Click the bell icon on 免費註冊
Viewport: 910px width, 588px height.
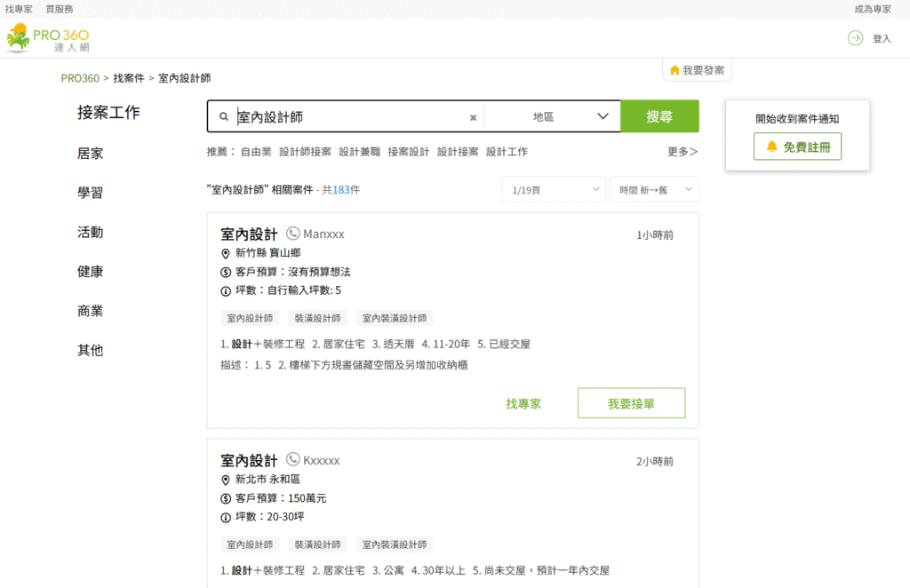point(771,147)
